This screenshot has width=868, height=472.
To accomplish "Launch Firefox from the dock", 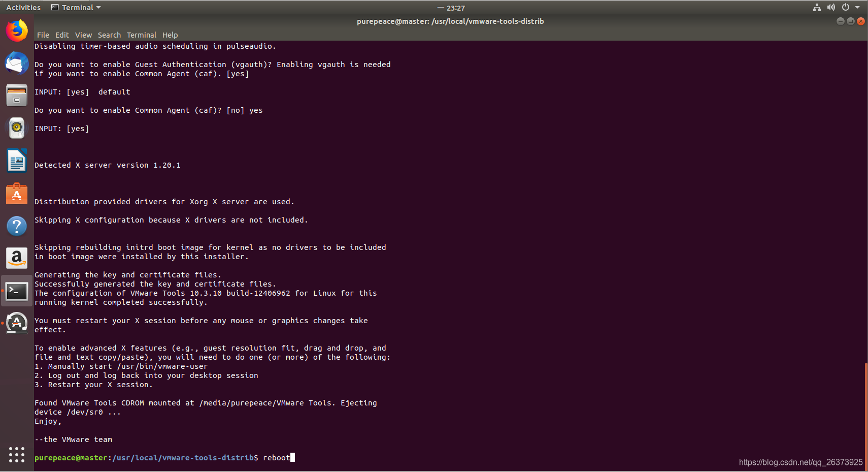I will tap(17, 30).
